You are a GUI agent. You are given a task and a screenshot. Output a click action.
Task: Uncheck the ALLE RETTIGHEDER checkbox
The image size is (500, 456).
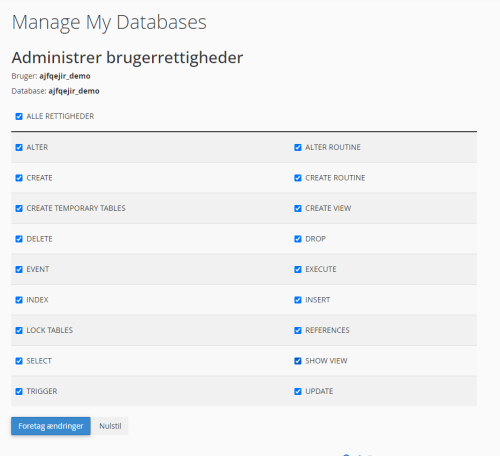click(19, 116)
